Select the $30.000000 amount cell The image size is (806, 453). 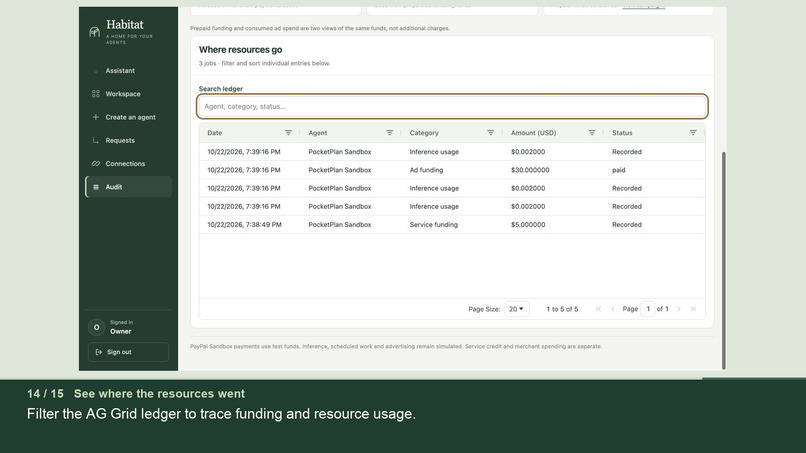click(530, 170)
